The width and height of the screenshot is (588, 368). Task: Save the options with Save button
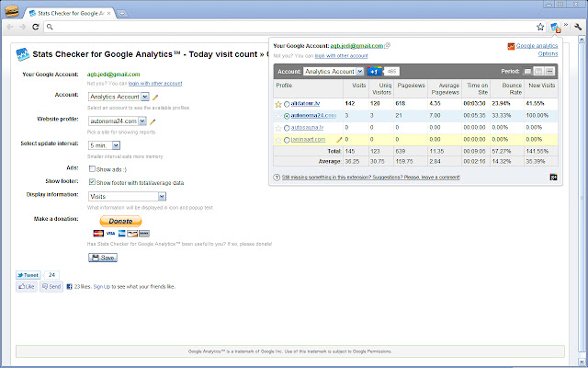(x=103, y=258)
